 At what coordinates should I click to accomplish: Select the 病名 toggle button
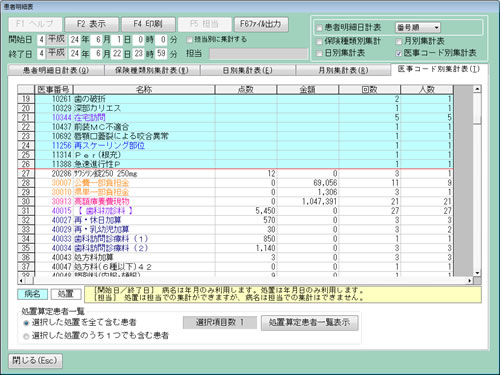click(x=33, y=294)
